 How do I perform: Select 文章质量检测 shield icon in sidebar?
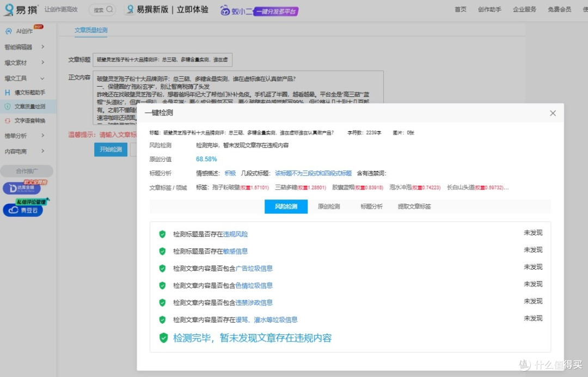pyautogui.click(x=8, y=107)
